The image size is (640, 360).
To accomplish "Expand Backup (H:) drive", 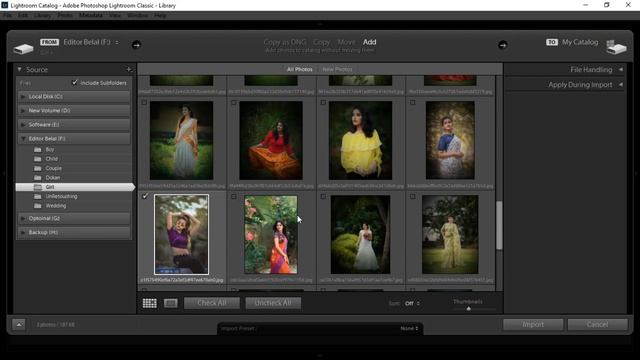I will 23,232.
